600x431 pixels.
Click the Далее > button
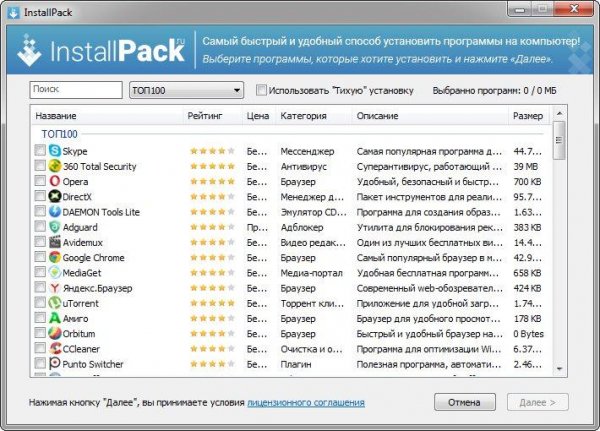(538, 402)
